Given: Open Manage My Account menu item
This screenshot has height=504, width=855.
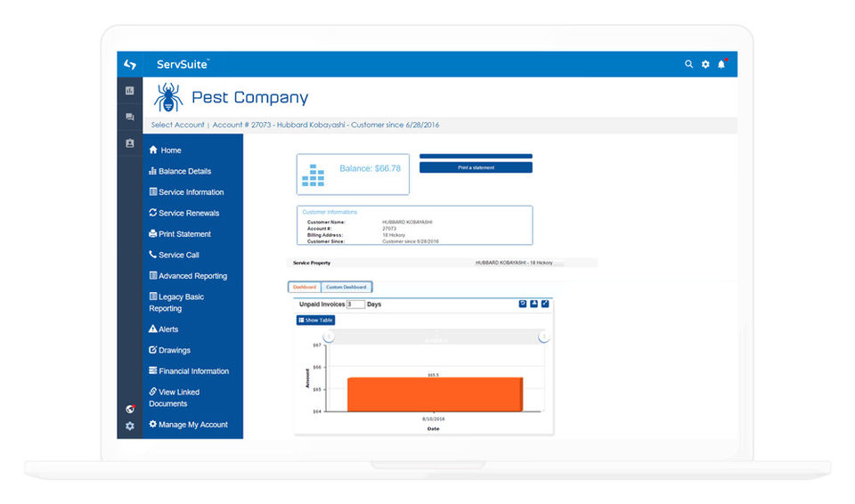Looking at the screenshot, I should coord(188,425).
